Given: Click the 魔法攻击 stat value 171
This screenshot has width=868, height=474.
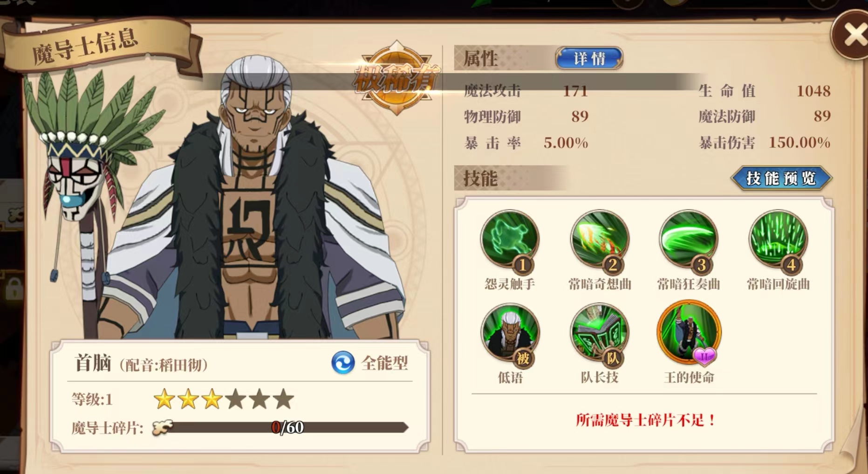Looking at the screenshot, I should tap(575, 90).
